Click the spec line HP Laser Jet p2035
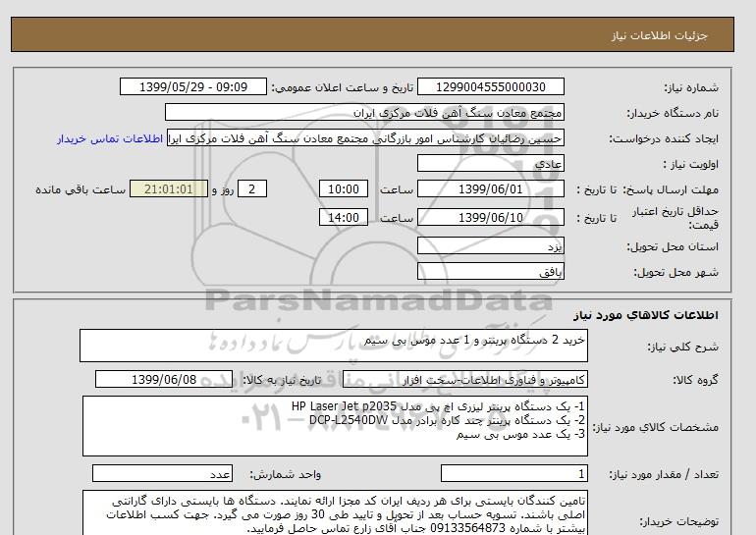This screenshot has width=756, height=535. click(x=438, y=406)
